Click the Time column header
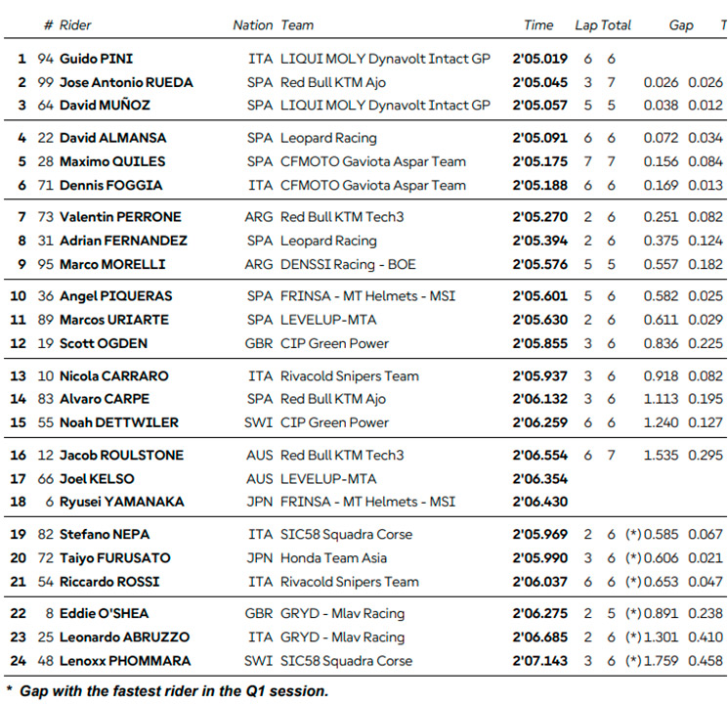The image size is (728, 704). pos(538,25)
